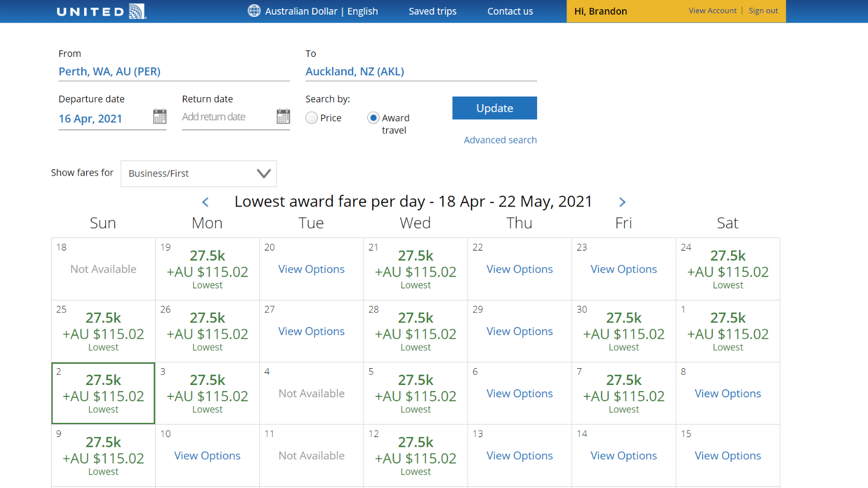Click View Options for Saturday 8

click(728, 394)
